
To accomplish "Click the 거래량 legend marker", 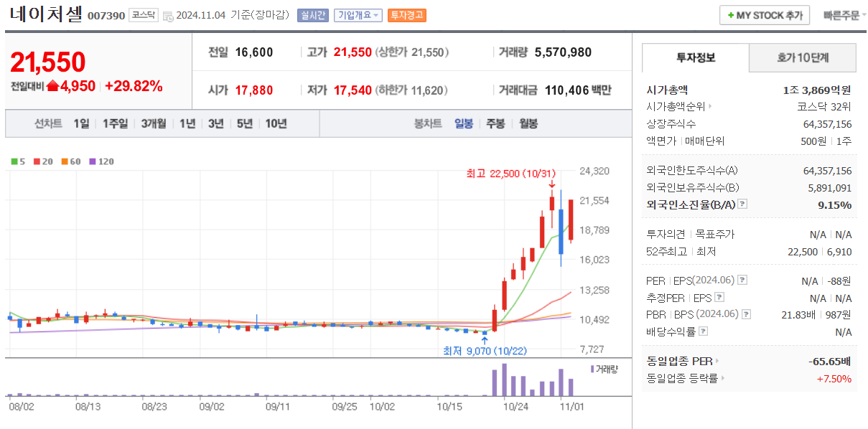I will 592,369.
